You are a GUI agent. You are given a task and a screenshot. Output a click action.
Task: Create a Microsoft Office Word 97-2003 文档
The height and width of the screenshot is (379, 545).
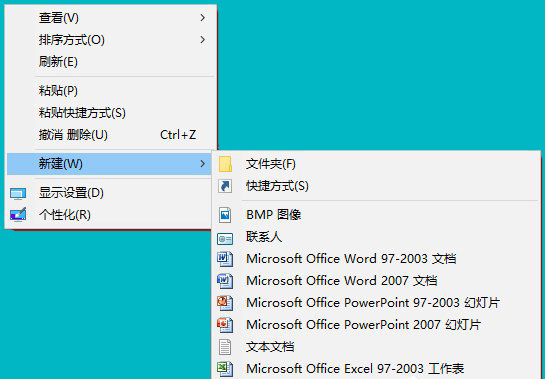tap(376, 259)
